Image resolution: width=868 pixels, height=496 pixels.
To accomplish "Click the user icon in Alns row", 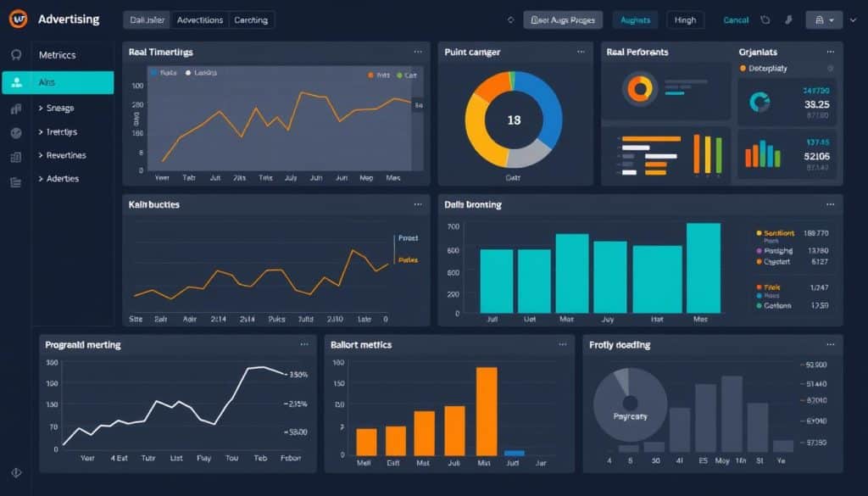I will pyautogui.click(x=17, y=82).
